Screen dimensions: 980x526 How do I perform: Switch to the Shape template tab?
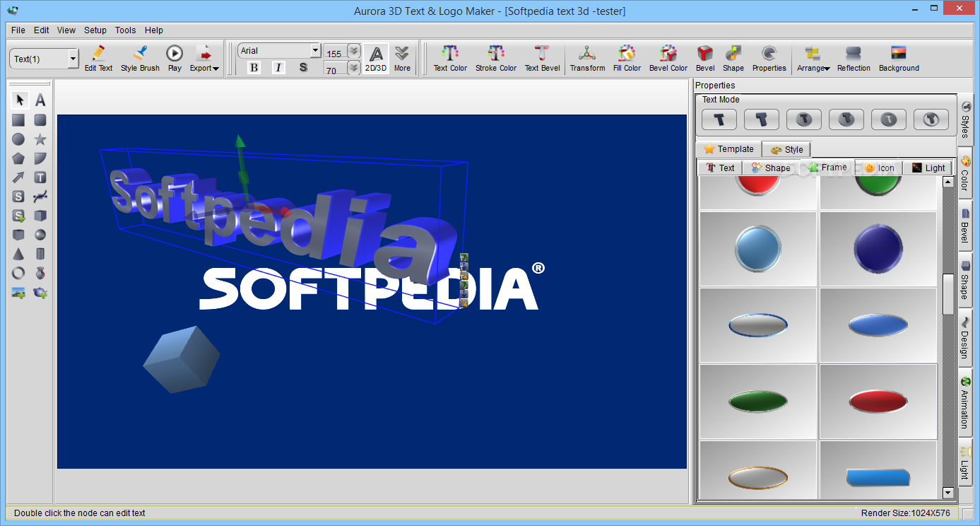(771, 168)
